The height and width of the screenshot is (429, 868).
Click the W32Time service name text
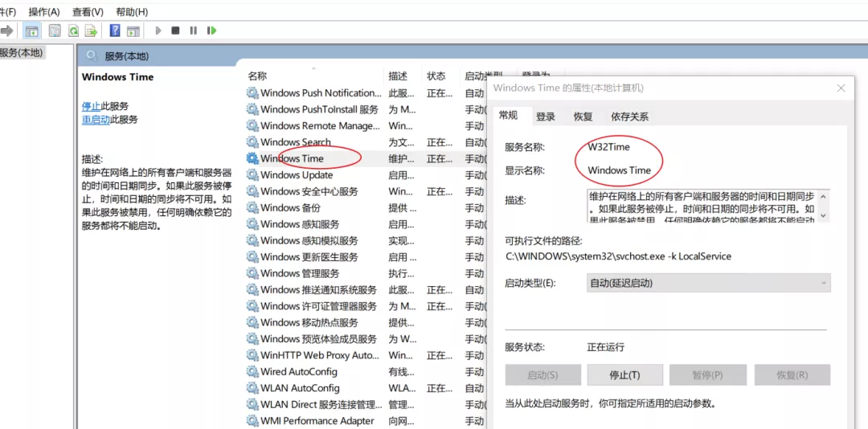coord(608,147)
